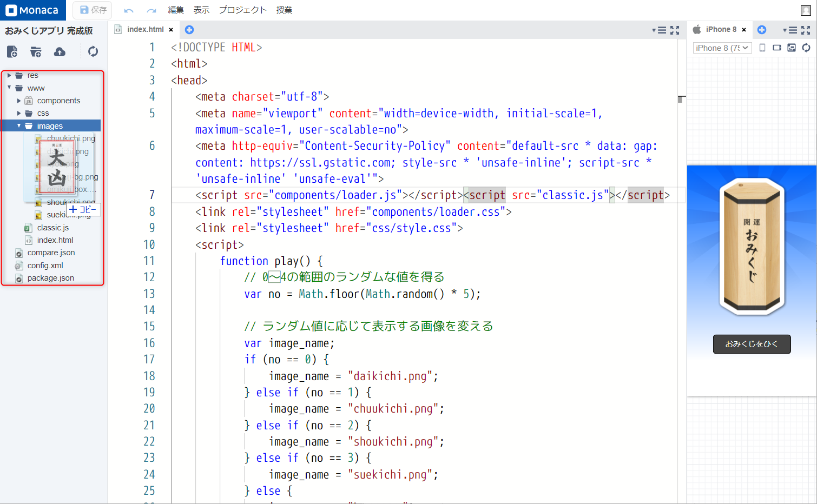Refresh the project file tree
817x504 pixels.
pyautogui.click(x=93, y=51)
